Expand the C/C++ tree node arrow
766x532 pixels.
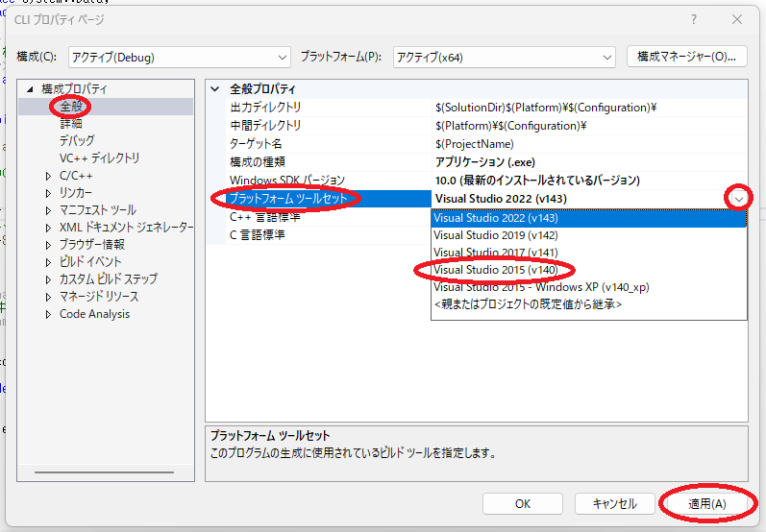coord(49,176)
